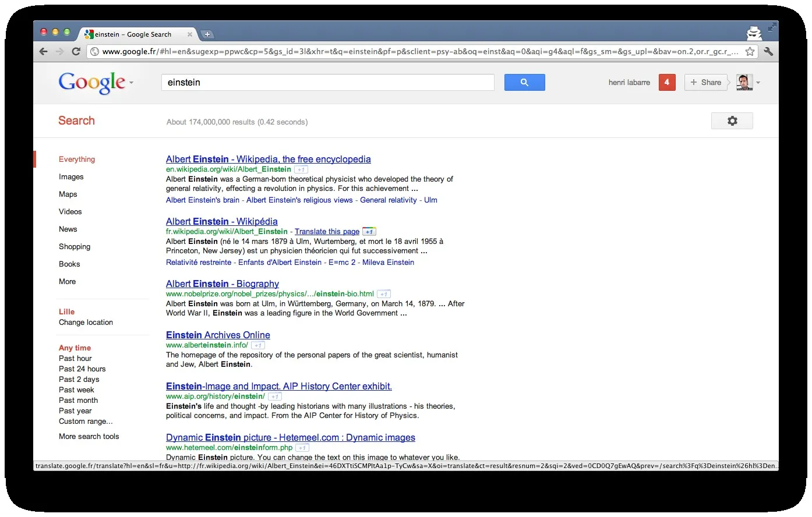Viewport: 812px width, 517px height.
Task: Click Change location under Lille
Action: pos(86,322)
